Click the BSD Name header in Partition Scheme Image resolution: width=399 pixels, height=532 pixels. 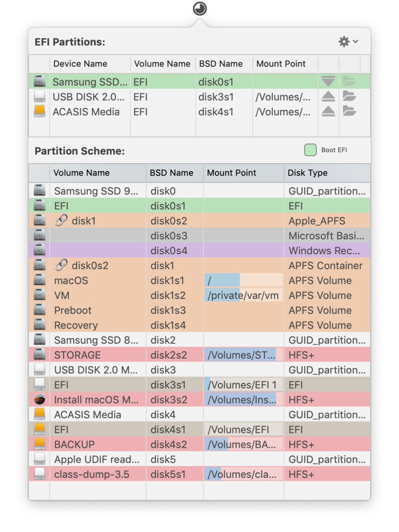[171, 173]
